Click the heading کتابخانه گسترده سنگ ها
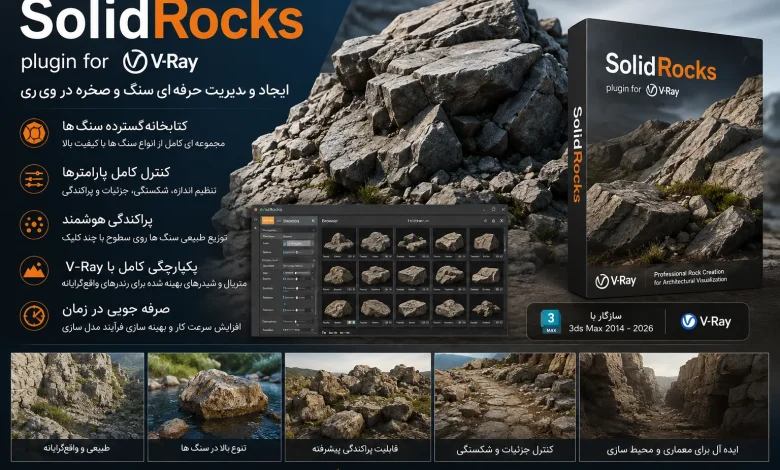The height and width of the screenshot is (470, 780). point(125,126)
